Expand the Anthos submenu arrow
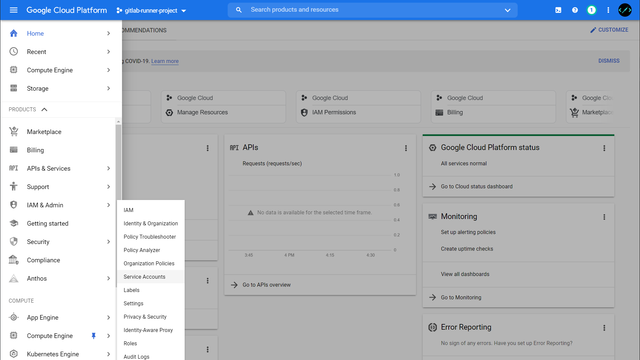The height and width of the screenshot is (360, 640). tap(109, 278)
